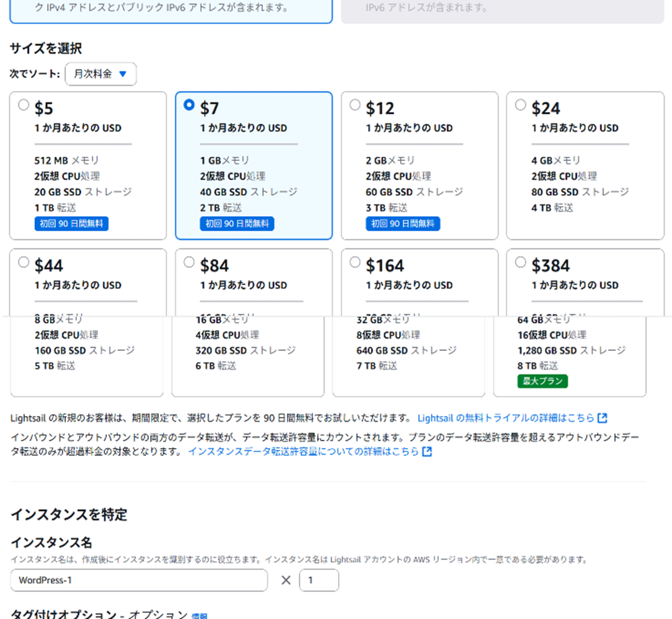Open 情報 link beside タグ付けオプション heading
Screen dimensions: 672x619
(199, 616)
